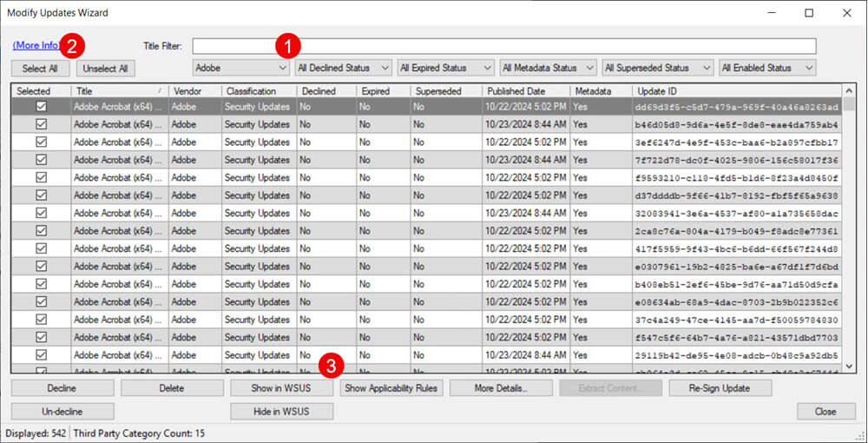868x443 pixels.
Task: Sort by the Metadata column header
Action: [602, 91]
